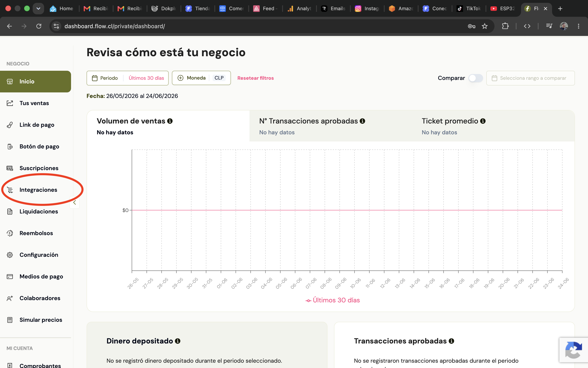This screenshot has height=368, width=588.
Task: Click the Inicio store icon
Action: [x=10, y=82]
